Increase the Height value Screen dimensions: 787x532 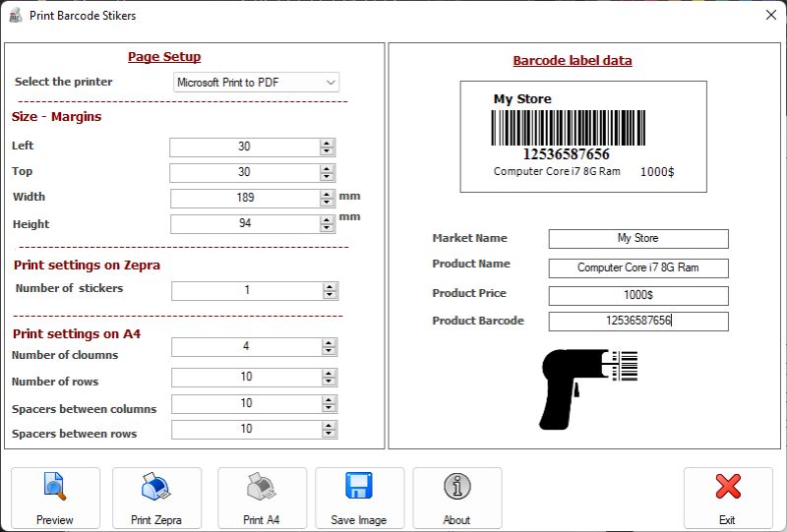click(x=327, y=220)
